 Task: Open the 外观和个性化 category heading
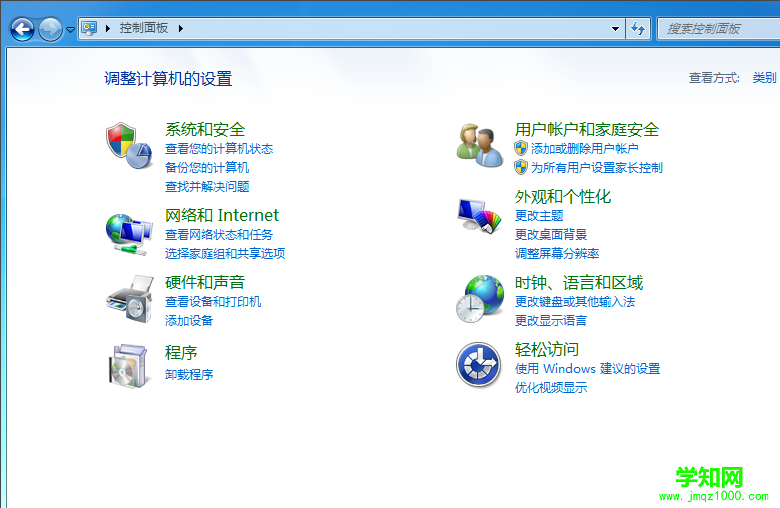pos(563,197)
